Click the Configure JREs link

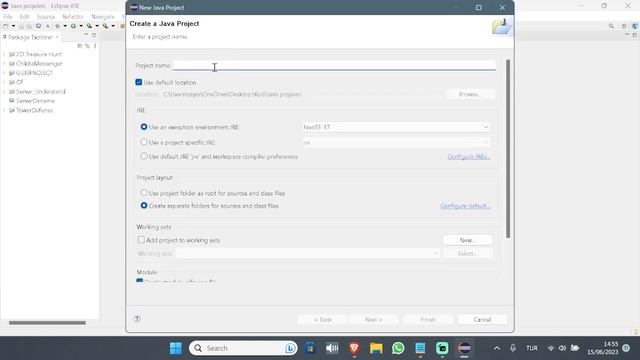coord(469,157)
